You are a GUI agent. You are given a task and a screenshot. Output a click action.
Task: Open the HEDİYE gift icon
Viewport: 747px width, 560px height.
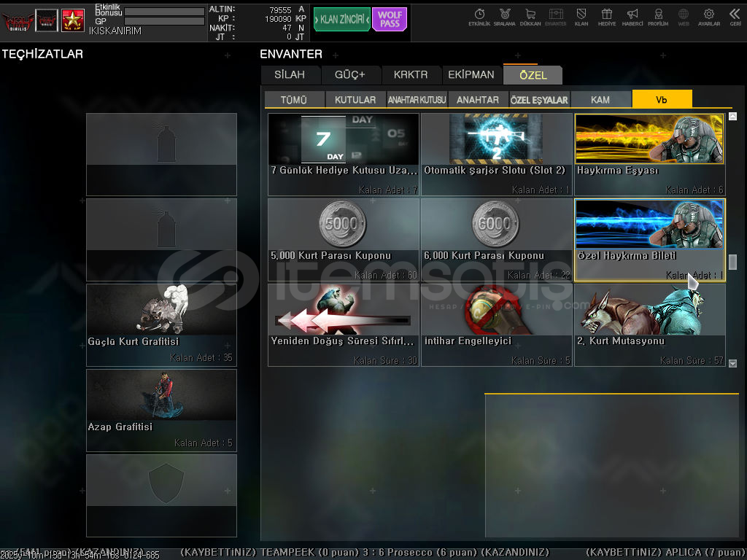(x=607, y=17)
